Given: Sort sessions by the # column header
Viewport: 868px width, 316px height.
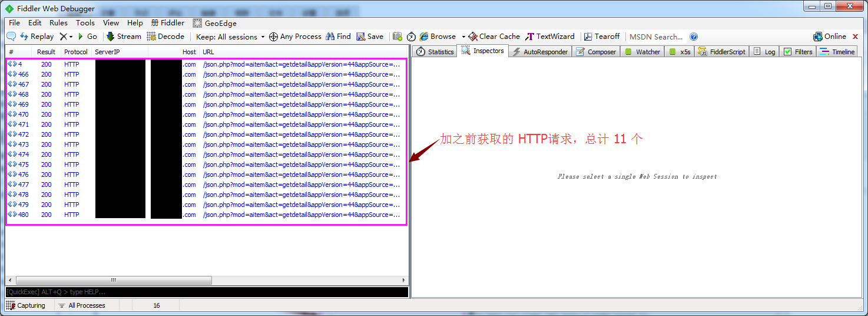Looking at the screenshot, I should point(19,52).
